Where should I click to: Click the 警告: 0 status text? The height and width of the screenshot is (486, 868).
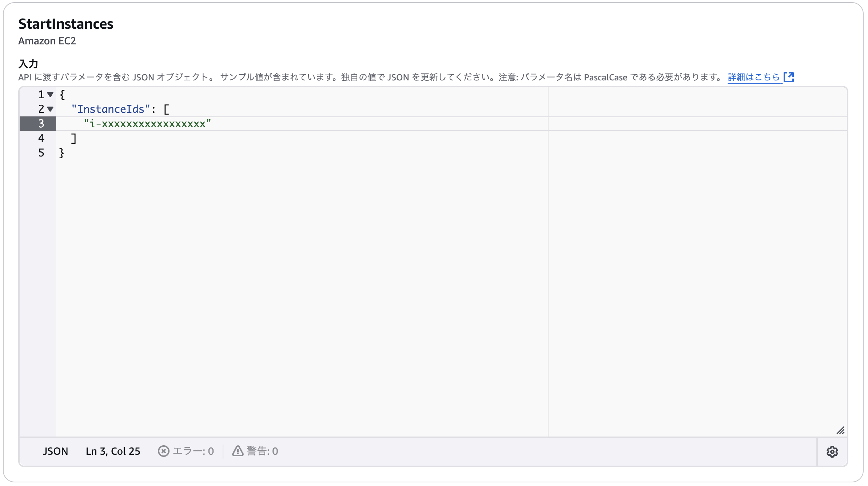click(x=262, y=451)
